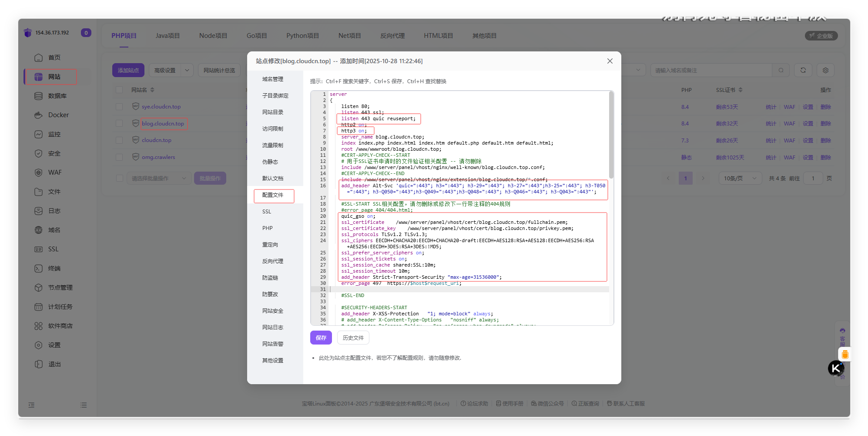868x436 pixels.
Task: Click the search magnifier icon
Action: pos(781,70)
